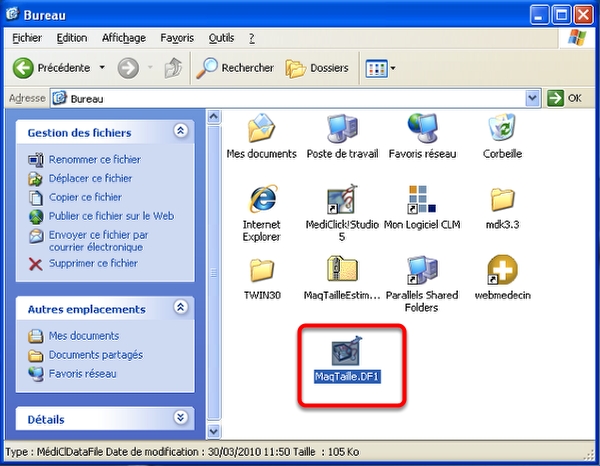Select the webmedecin shortcut icon
600x466 pixels.
coord(502,270)
